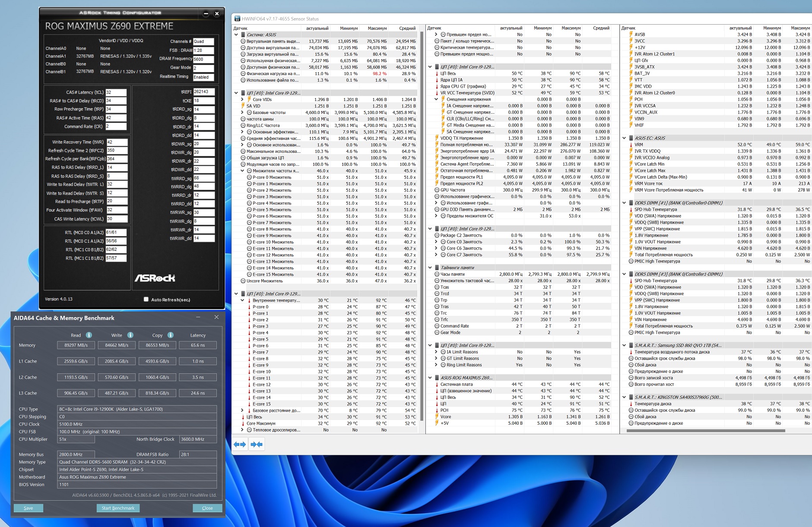
Task: Click the tREFI value field
Action: [204, 92]
